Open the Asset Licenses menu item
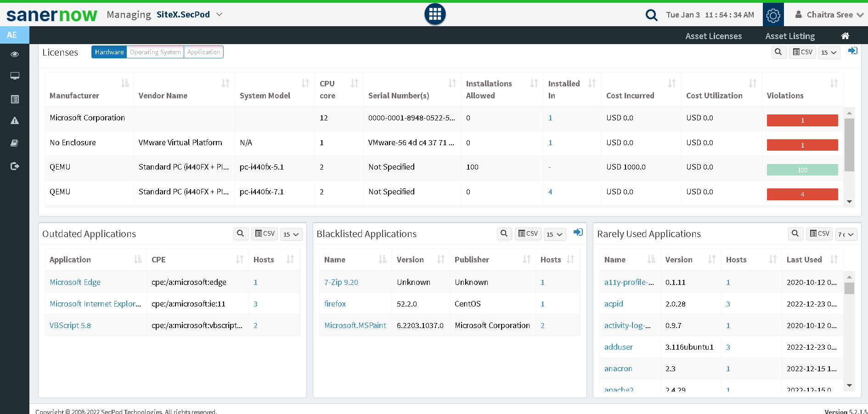868x414 pixels. pos(713,36)
